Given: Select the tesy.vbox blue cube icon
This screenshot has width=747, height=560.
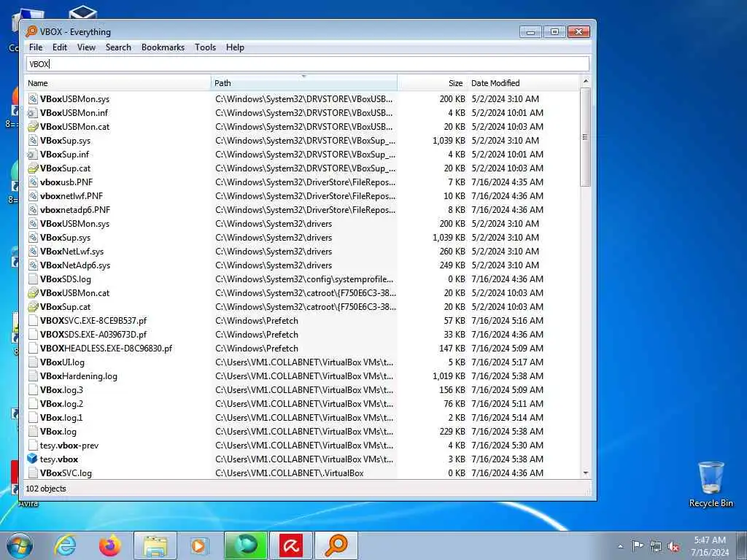Looking at the screenshot, I should 32,459.
